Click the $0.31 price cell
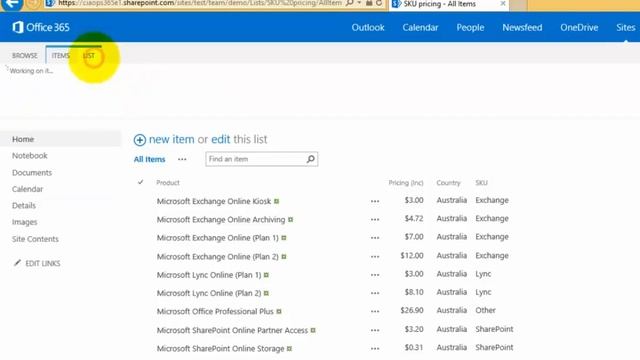 click(413, 347)
